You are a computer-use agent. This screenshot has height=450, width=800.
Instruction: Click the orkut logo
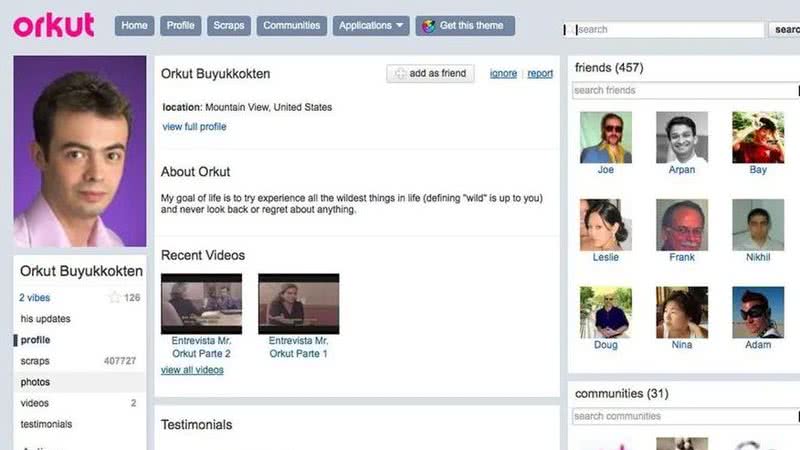tap(54, 26)
